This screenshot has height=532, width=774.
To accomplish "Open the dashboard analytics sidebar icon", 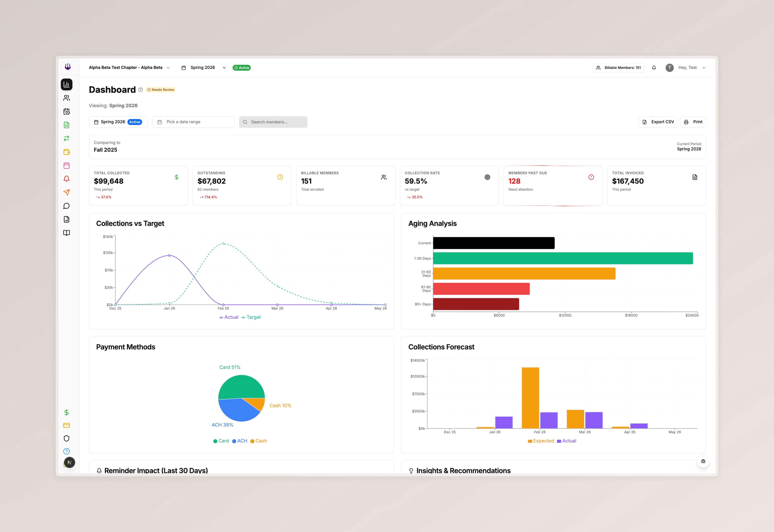I will [x=66, y=84].
